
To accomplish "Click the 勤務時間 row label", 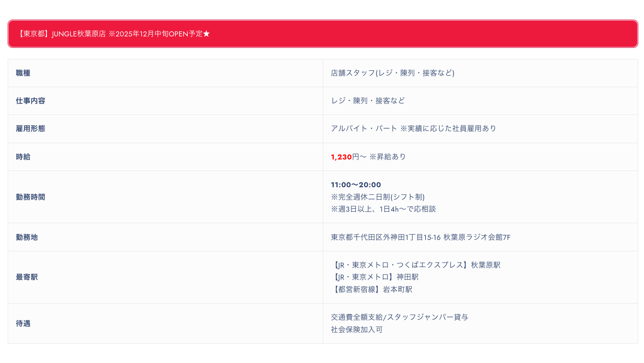I will (30, 197).
